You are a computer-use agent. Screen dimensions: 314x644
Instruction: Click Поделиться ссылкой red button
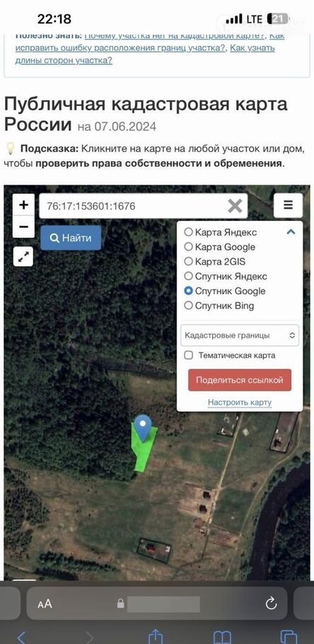tap(240, 380)
